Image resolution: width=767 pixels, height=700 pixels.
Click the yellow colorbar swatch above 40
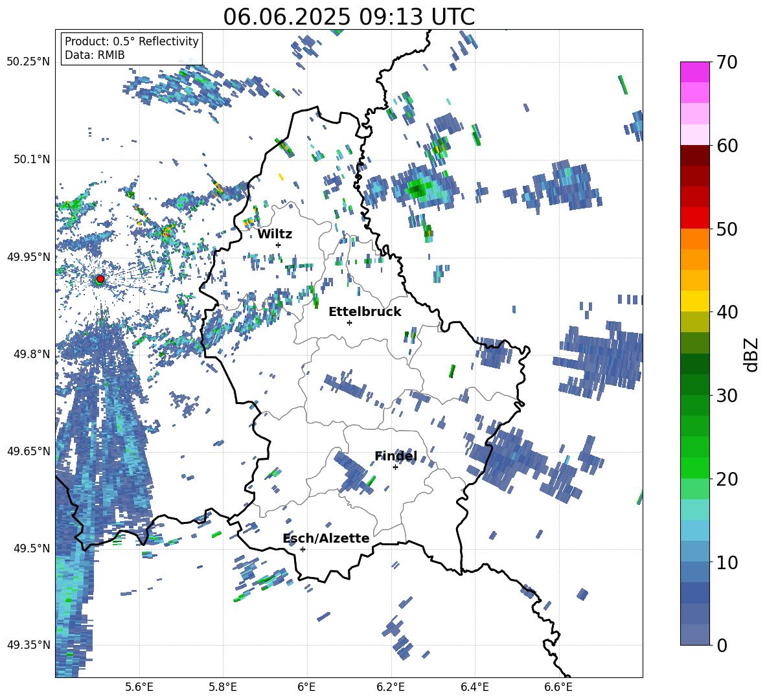point(694,301)
